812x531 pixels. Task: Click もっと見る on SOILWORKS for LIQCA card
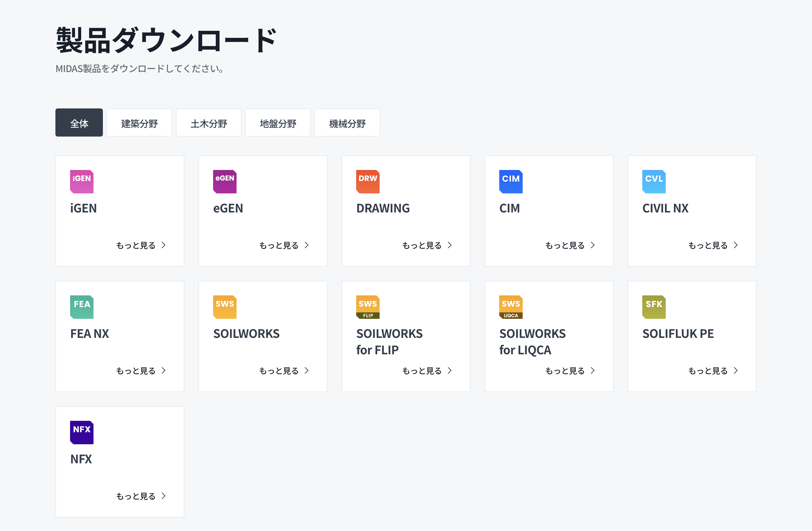click(570, 371)
